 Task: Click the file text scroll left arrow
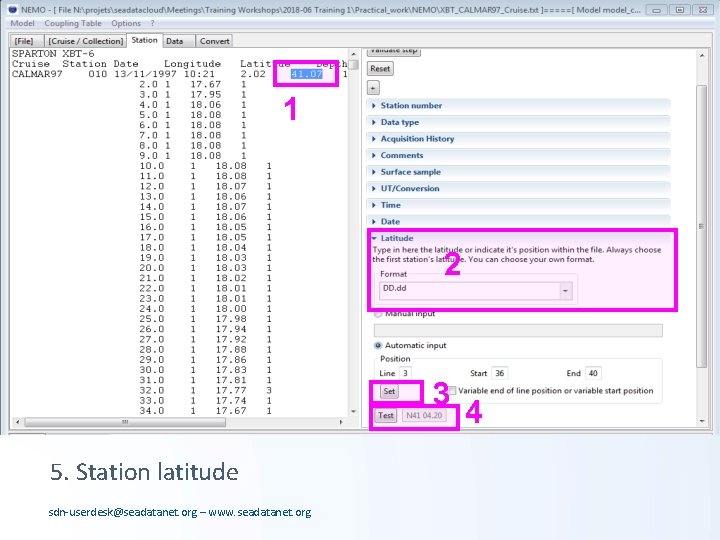coord(17,422)
